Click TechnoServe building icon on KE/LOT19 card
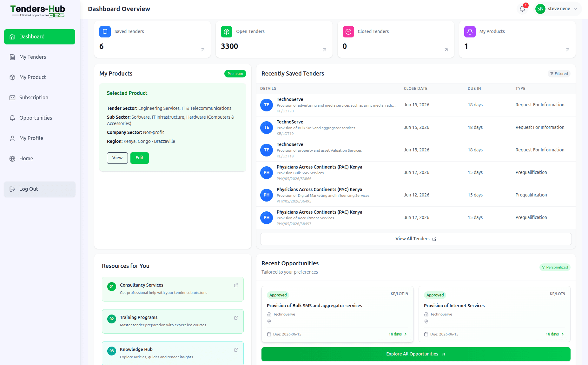Image resolution: width=588 pixels, height=365 pixels. click(x=269, y=314)
